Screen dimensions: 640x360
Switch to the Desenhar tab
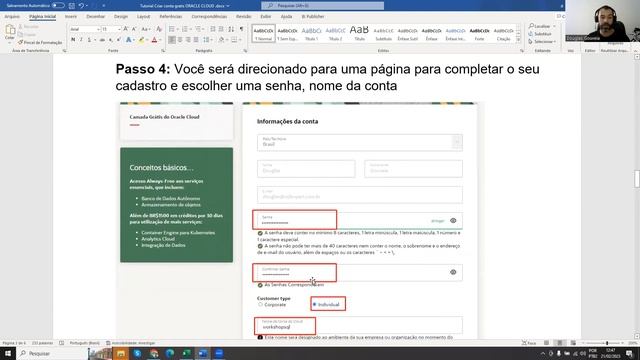tap(96, 17)
